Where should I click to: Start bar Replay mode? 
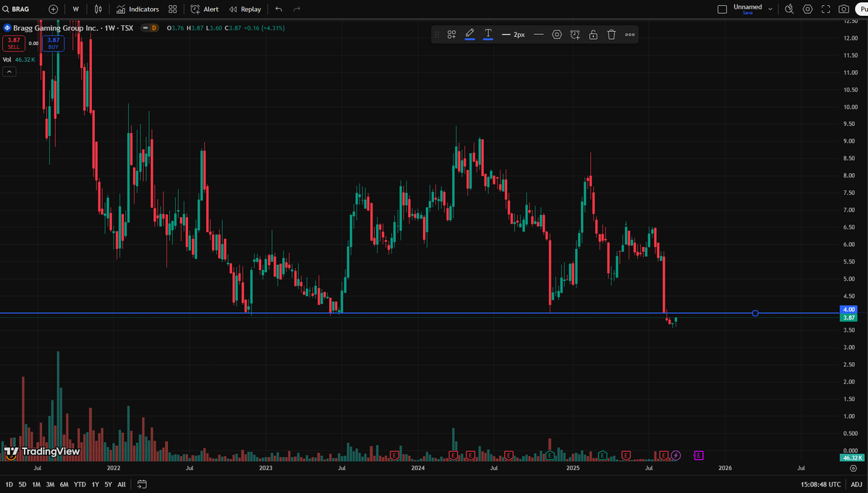245,9
